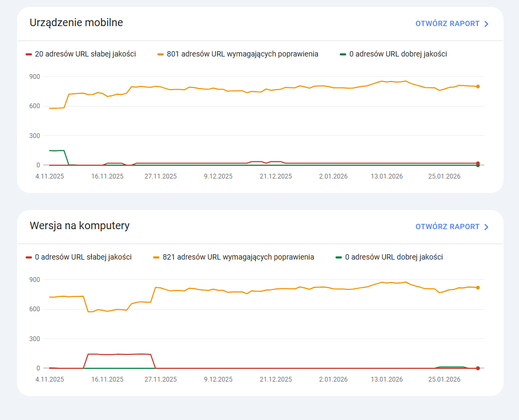Click 13.01.2026 date label on mobile chart
The height and width of the screenshot is (420, 519).
(x=387, y=176)
